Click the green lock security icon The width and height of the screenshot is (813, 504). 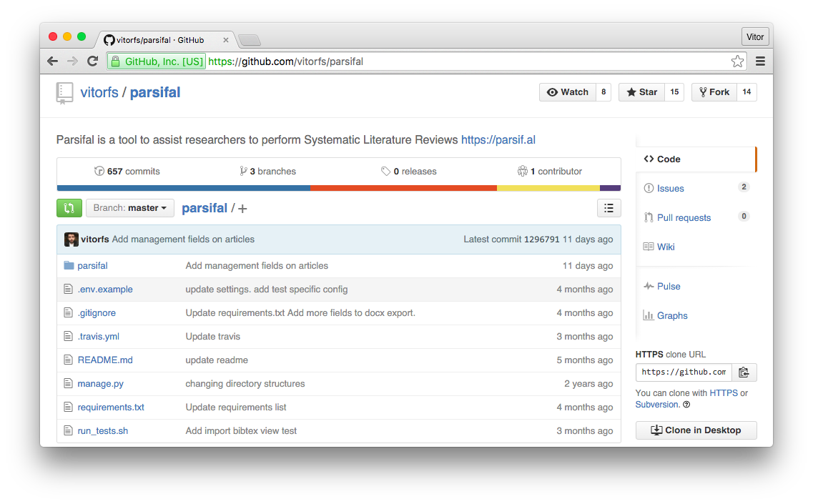[116, 61]
